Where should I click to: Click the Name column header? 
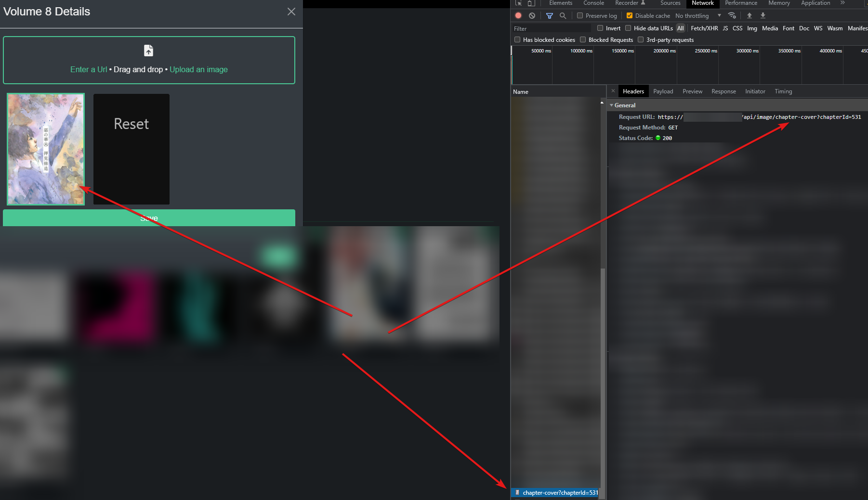pyautogui.click(x=558, y=92)
